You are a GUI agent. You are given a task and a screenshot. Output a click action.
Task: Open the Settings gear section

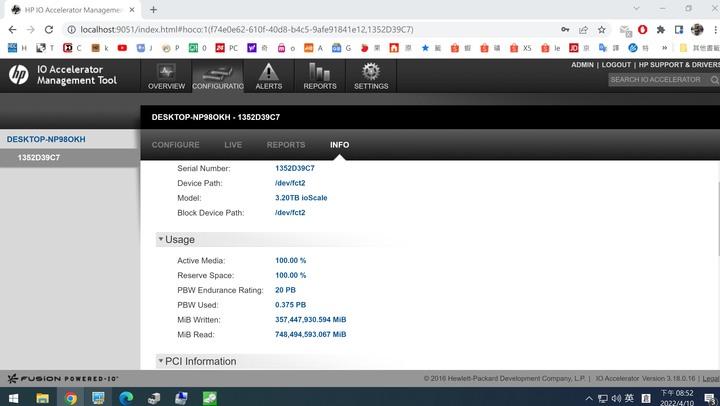coord(371,76)
